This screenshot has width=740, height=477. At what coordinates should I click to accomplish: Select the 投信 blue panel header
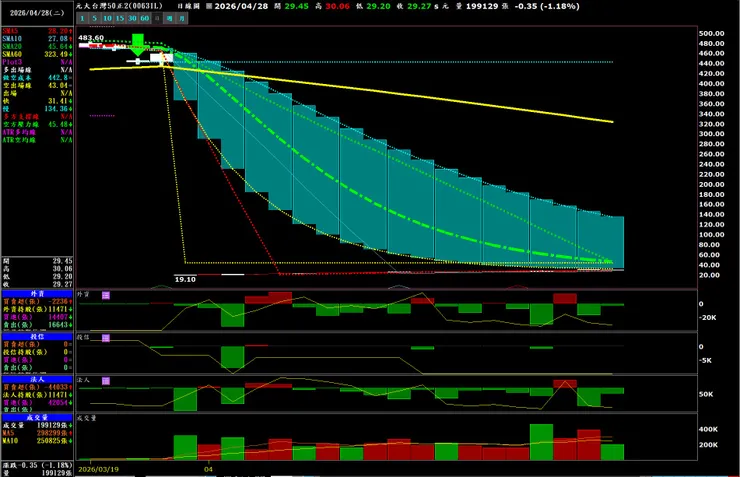click(x=37, y=336)
